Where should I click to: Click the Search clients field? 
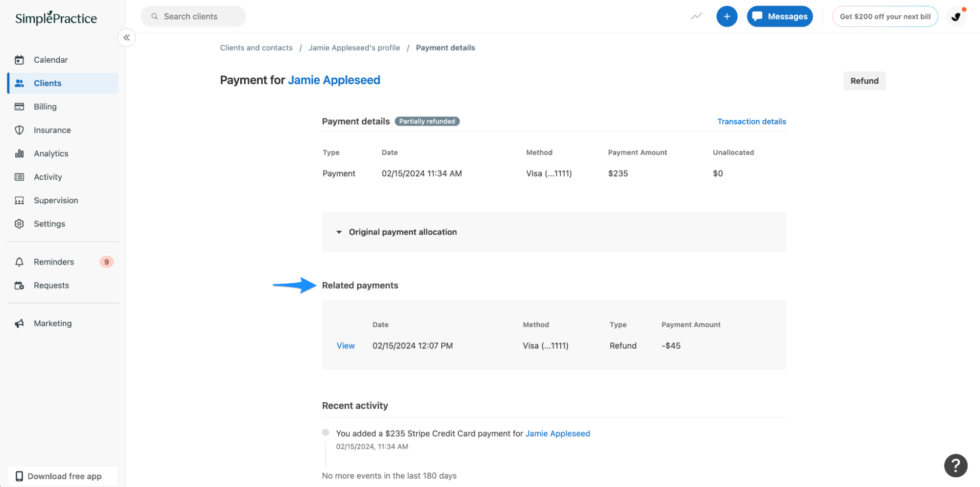pyautogui.click(x=193, y=17)
